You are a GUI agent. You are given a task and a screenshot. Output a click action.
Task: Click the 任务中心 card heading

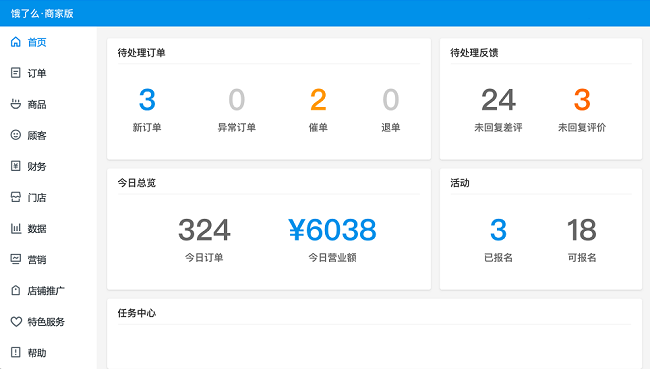137,313
